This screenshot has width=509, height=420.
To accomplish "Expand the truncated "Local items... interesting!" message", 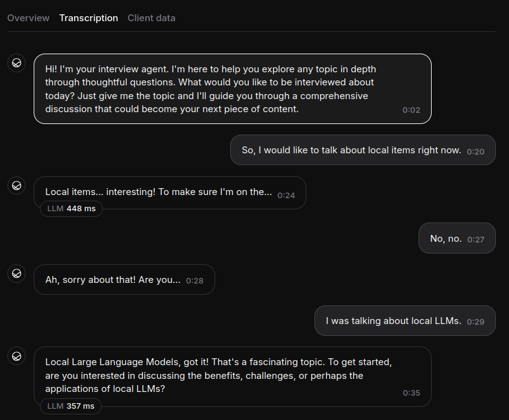I will [x=158, y=193].
